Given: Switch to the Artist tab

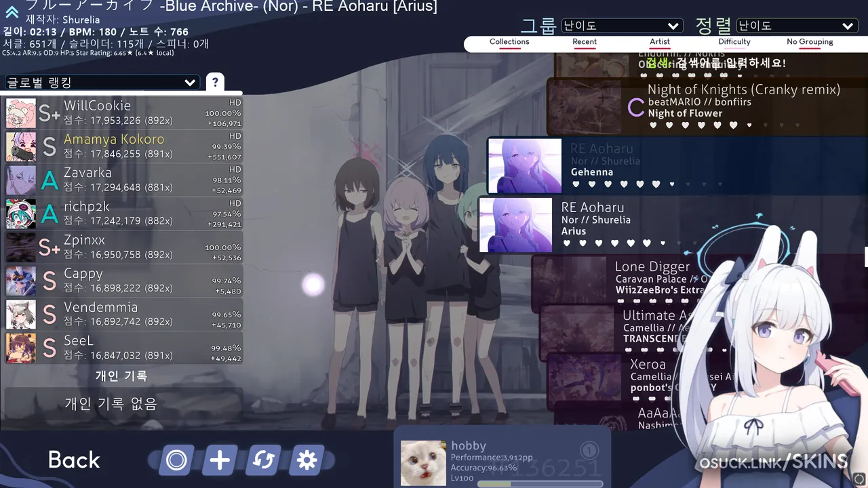Looking at the screenshot, I should (660, 43).
